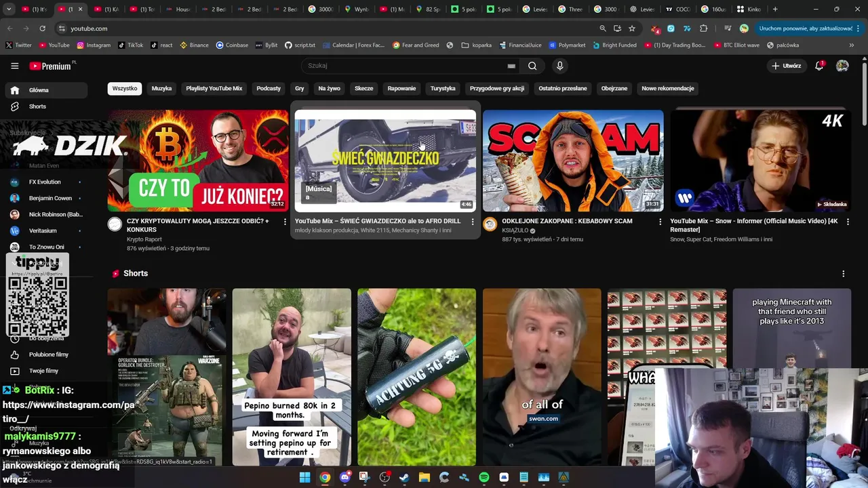Open the BTC Elliot wave bookmark
Image resolution: width=868 pixels, height=488 pixels.
coord(736,45)
